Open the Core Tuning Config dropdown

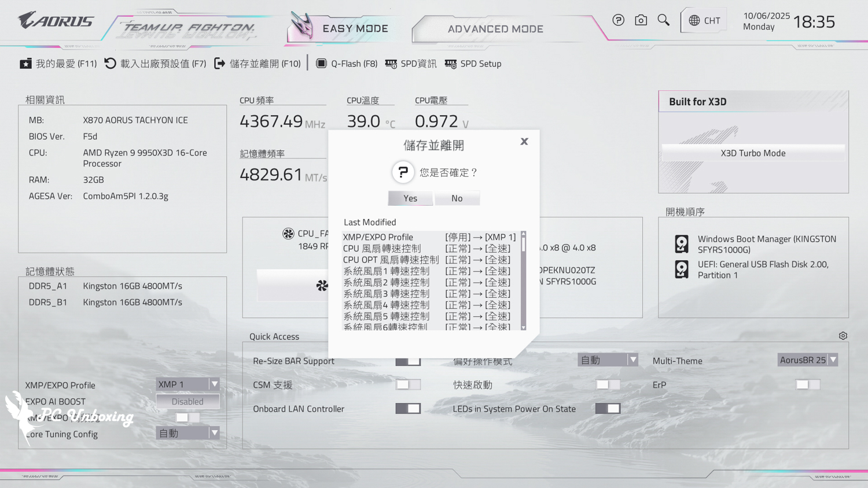pyautogui.click(x=187, y=433)
